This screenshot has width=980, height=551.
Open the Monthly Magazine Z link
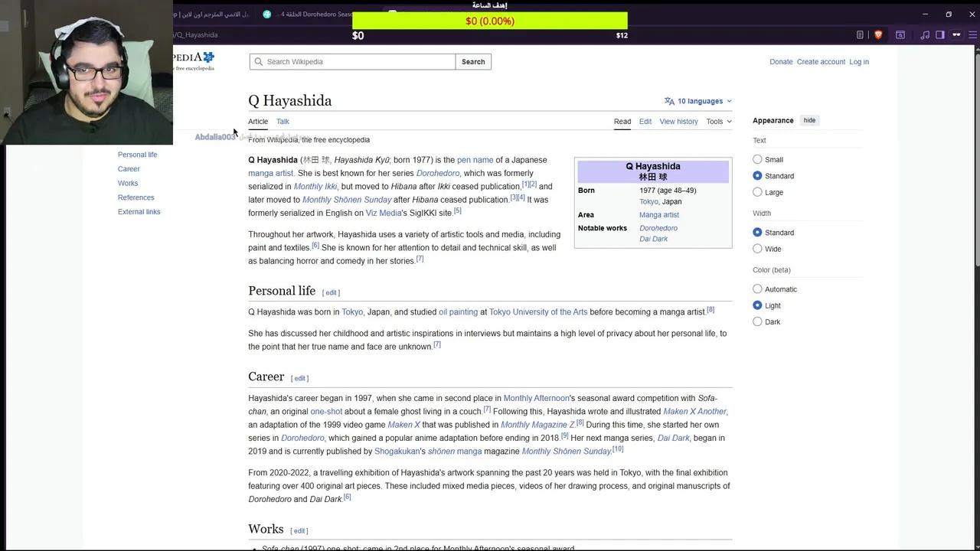click(x=537, y=425)
